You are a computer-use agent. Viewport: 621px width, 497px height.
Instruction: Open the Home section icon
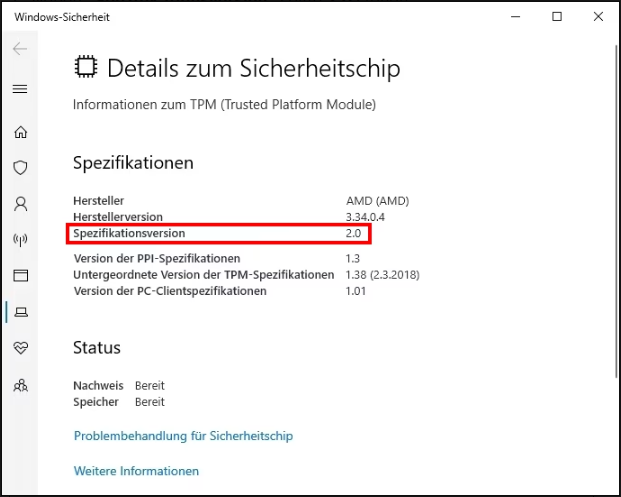click(21, 132)
